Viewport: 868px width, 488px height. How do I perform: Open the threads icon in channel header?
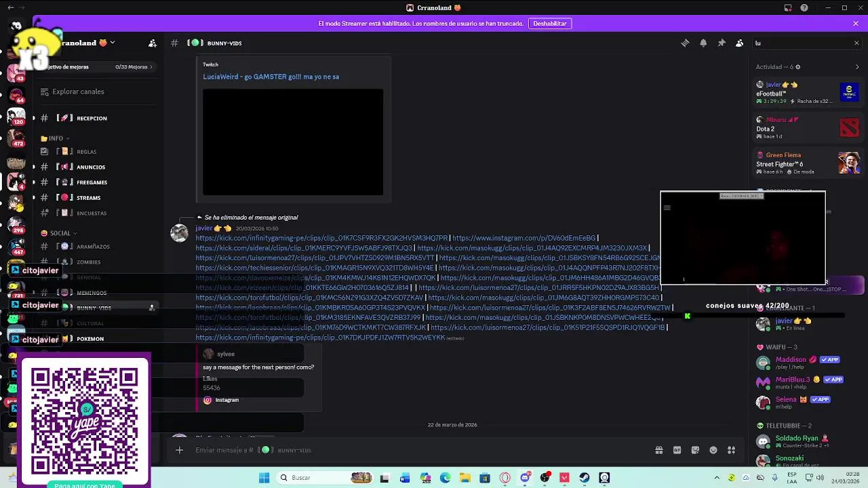[685, 43]
